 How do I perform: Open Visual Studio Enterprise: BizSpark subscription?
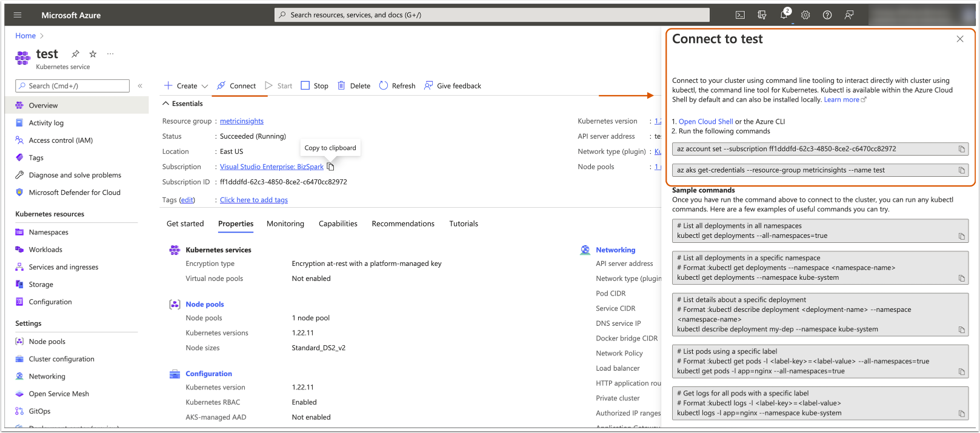click(x=272, y=167)
